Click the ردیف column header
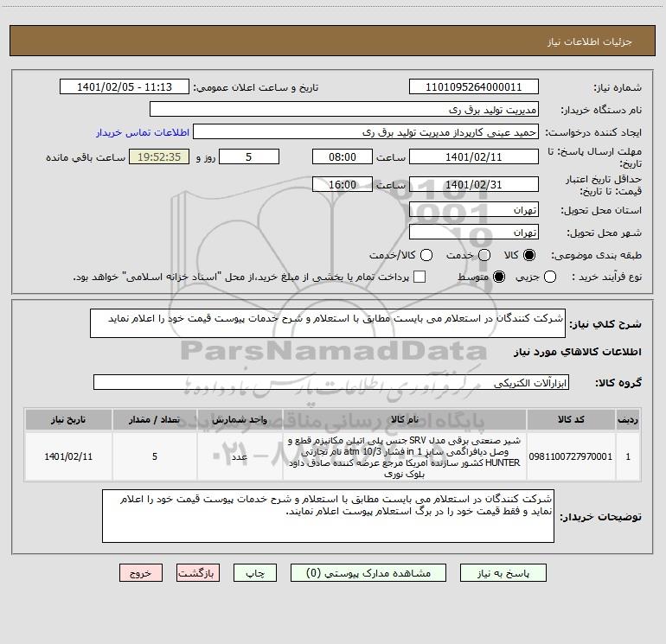Image resolution: width=666 pixels, height=644 pixels. 628,420
